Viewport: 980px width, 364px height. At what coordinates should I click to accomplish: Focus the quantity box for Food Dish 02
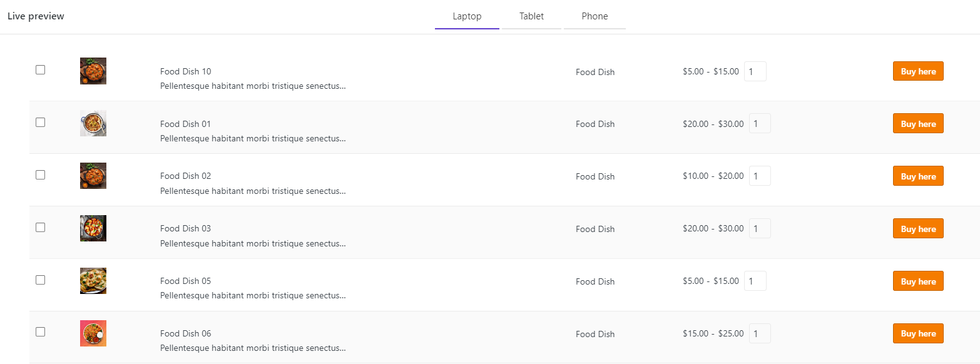click(760, 176)
